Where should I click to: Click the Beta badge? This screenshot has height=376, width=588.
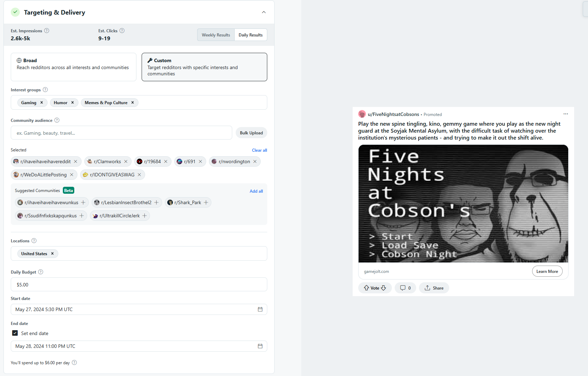68,190
